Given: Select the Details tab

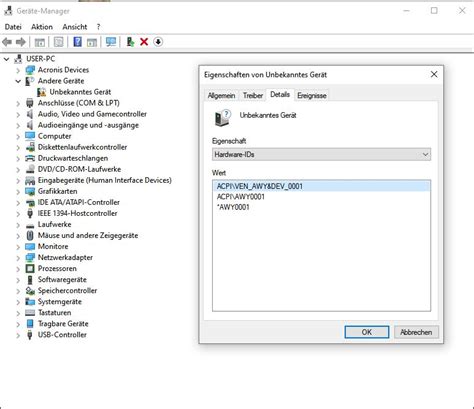Looking at the screenshot, I should [x=280, y=95].
